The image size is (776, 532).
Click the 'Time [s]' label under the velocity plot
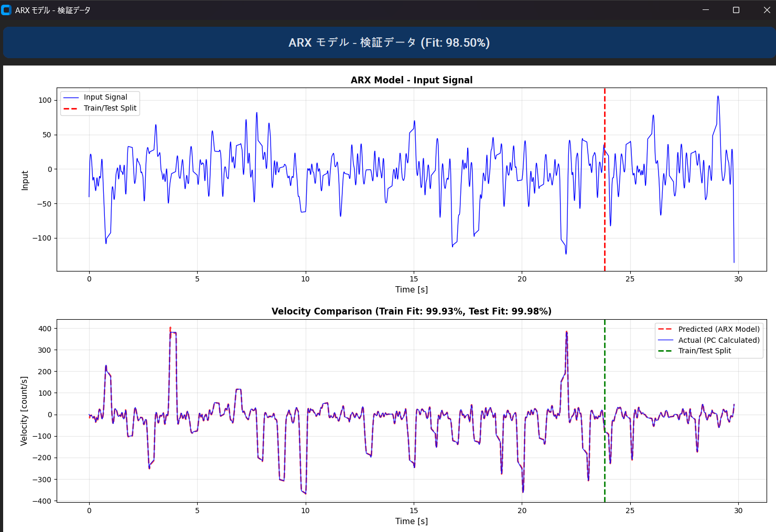pyautogui.click(x=411, y=521)
